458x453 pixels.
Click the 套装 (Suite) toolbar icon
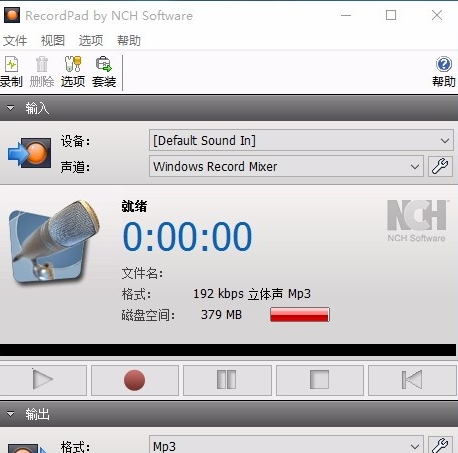104,72
